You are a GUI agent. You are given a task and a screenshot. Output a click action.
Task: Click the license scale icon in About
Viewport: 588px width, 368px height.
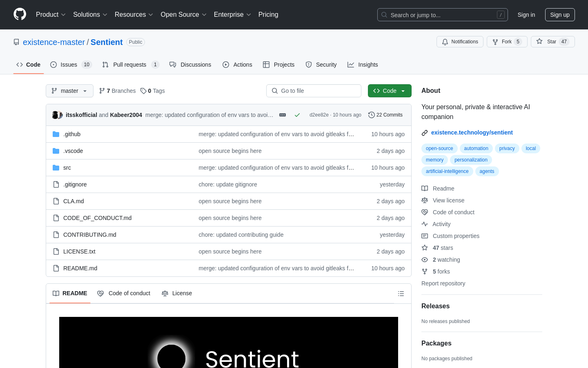(x=425, y=200)
